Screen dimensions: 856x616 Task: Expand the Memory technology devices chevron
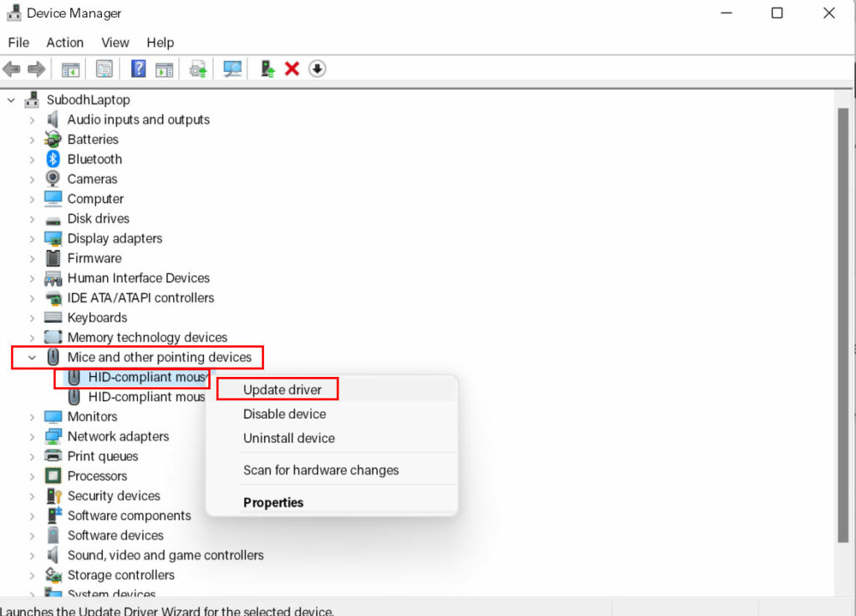[x=32, y=338]
